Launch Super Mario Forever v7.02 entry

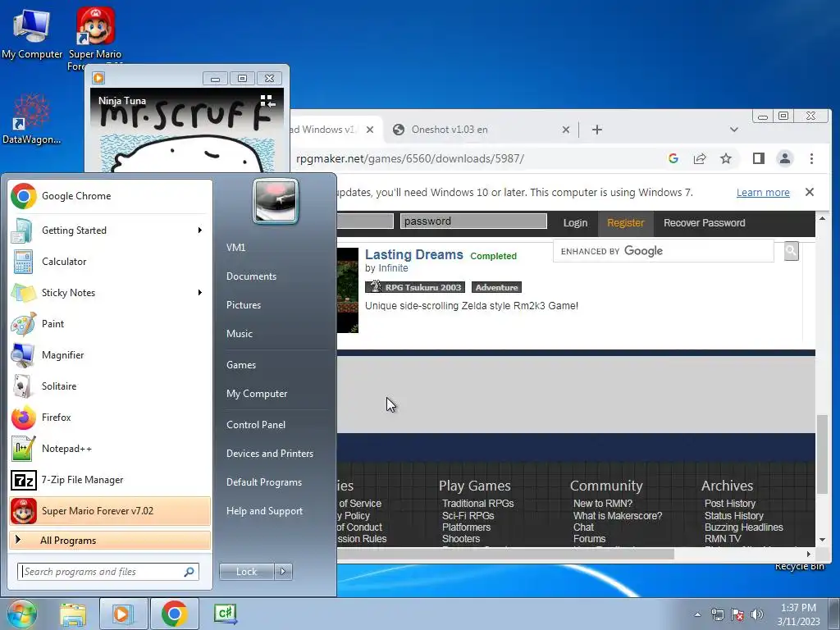[x=110, y=510]
